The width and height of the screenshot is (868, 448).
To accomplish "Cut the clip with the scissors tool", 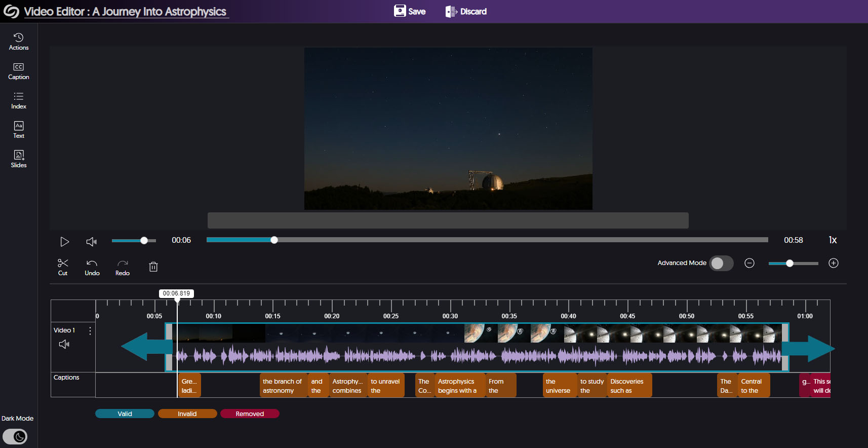I will (63, 267).
